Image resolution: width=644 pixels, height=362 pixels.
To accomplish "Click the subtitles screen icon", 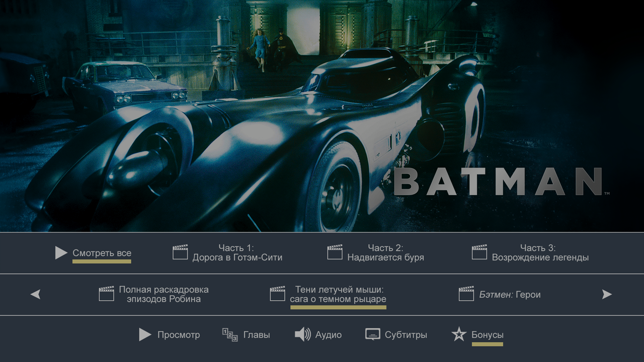I will point(373,334).
